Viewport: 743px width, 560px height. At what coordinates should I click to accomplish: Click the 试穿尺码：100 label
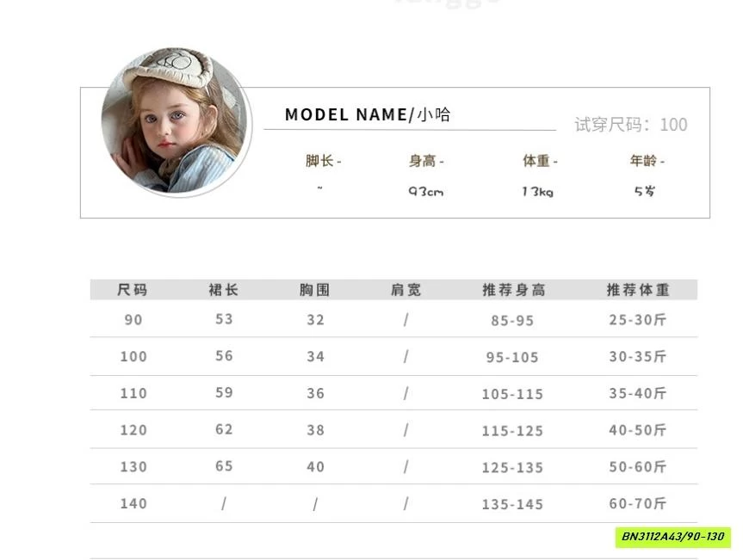tap(630, 125)
